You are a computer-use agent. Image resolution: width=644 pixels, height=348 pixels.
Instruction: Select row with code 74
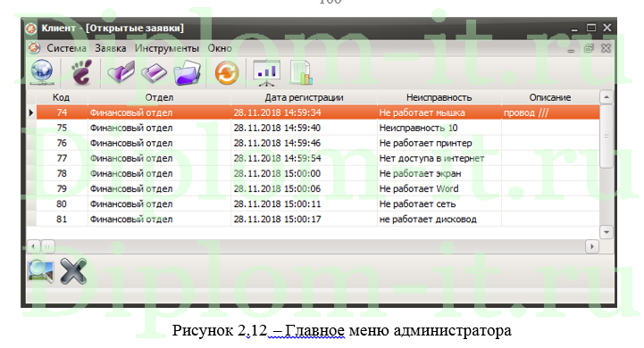pos(318,112)
